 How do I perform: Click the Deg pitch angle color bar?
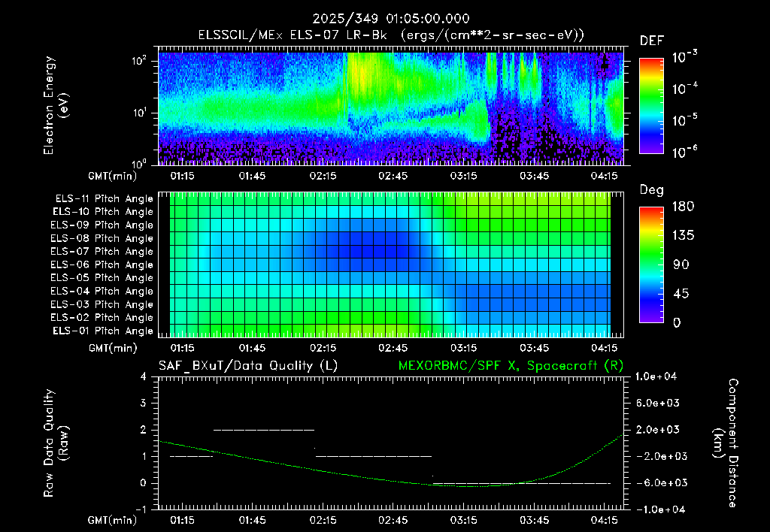[x=651, y=264]
